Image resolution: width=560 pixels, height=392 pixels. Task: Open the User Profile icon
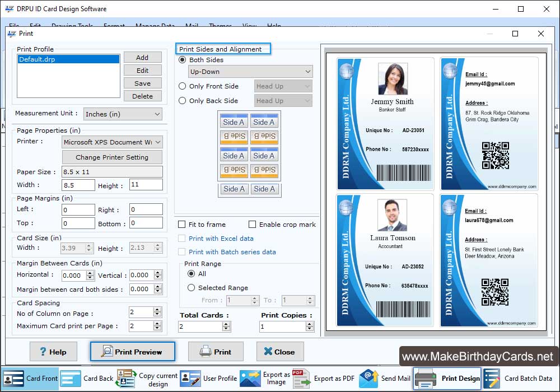[x=190, y=379]
